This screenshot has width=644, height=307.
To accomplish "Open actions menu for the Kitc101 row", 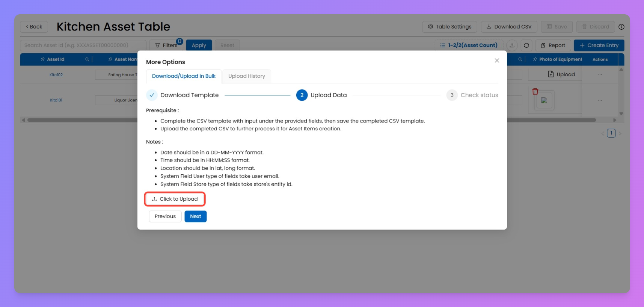I will (600, 100).
